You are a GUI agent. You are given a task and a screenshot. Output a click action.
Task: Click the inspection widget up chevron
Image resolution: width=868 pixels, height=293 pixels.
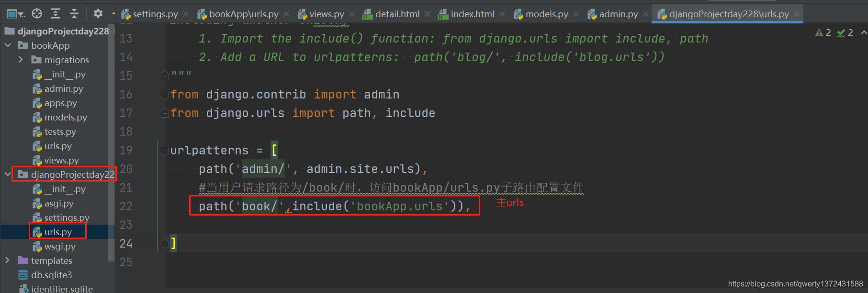pos(864,33)
